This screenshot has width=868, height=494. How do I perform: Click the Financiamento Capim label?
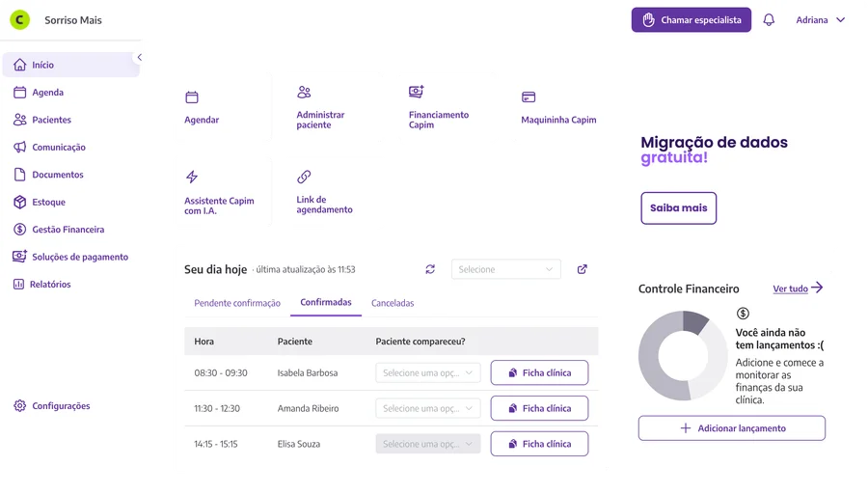coord(439,120)
